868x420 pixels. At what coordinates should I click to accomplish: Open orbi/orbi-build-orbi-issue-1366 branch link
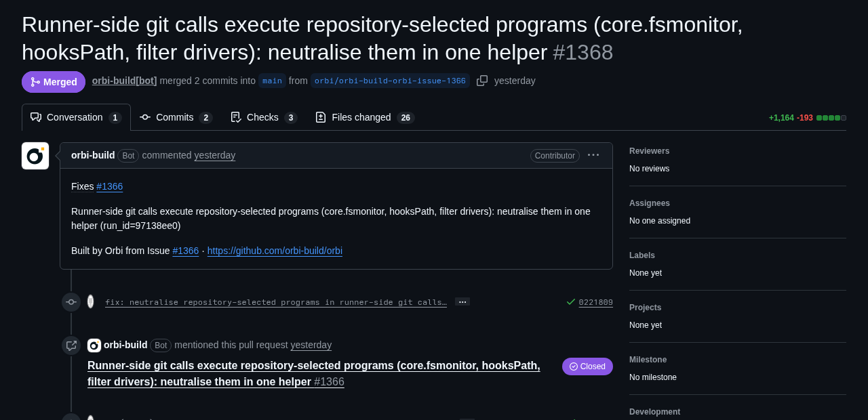pos(390,81)
